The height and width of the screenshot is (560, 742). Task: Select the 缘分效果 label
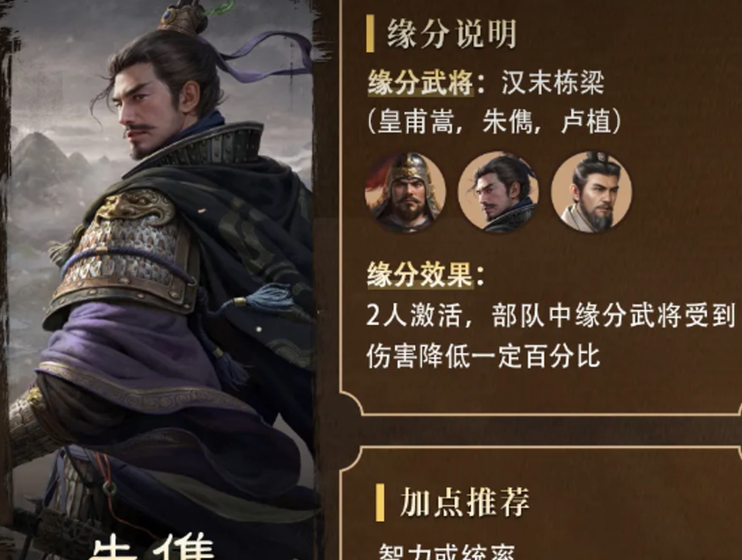420,275
